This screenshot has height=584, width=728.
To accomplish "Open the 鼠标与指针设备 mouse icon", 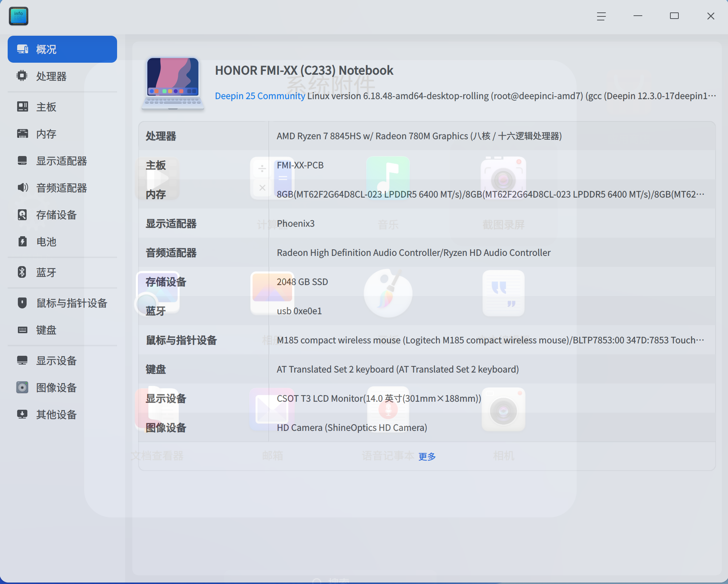I will pos(22,303).
